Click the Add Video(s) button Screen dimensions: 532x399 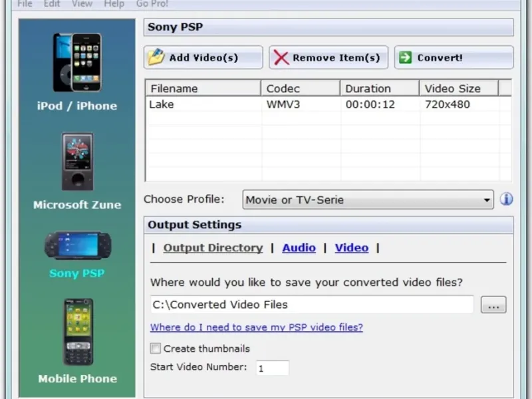pyautogui.click(x=203, y=58)
